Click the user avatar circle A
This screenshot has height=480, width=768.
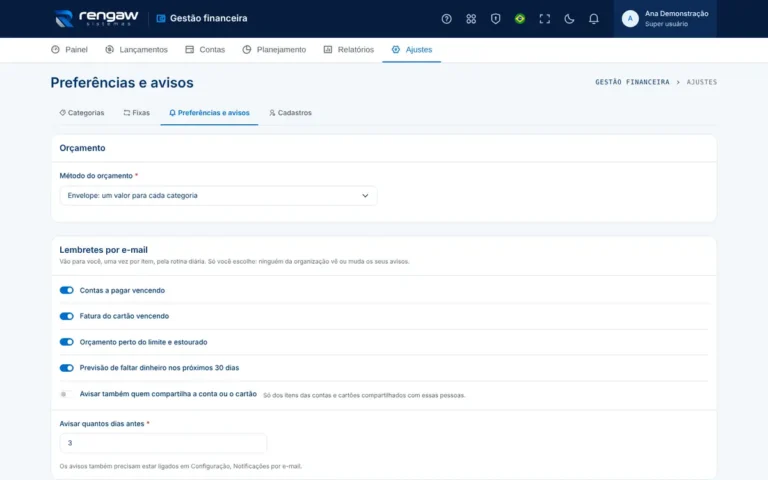click(x=630, y=19)
